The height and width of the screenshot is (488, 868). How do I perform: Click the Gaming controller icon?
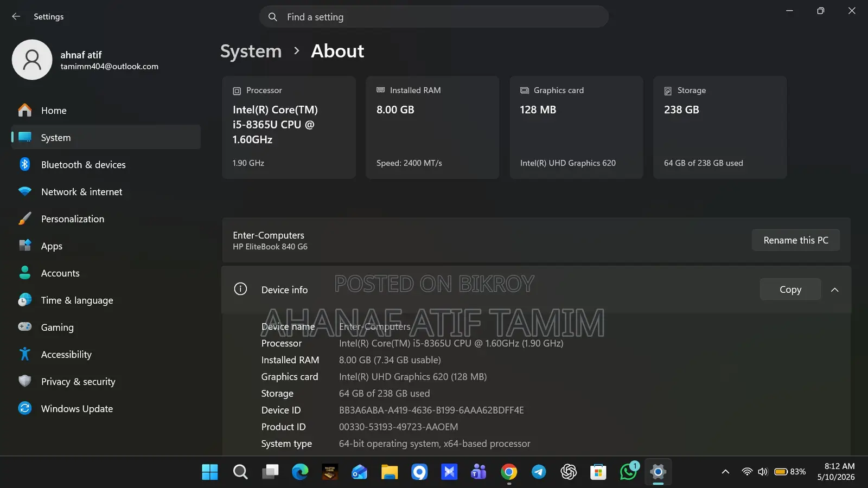tap(25, 327)
